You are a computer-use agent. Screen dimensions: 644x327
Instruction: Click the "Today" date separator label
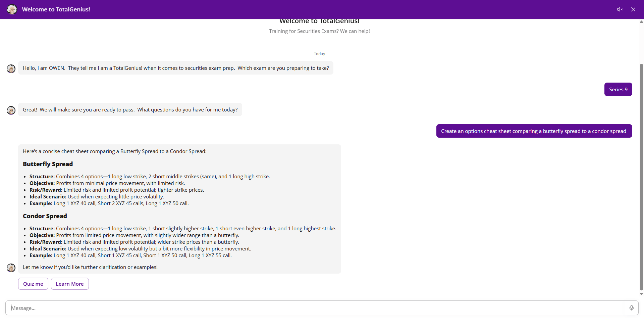pyautogui.click(x=319, y=54)
